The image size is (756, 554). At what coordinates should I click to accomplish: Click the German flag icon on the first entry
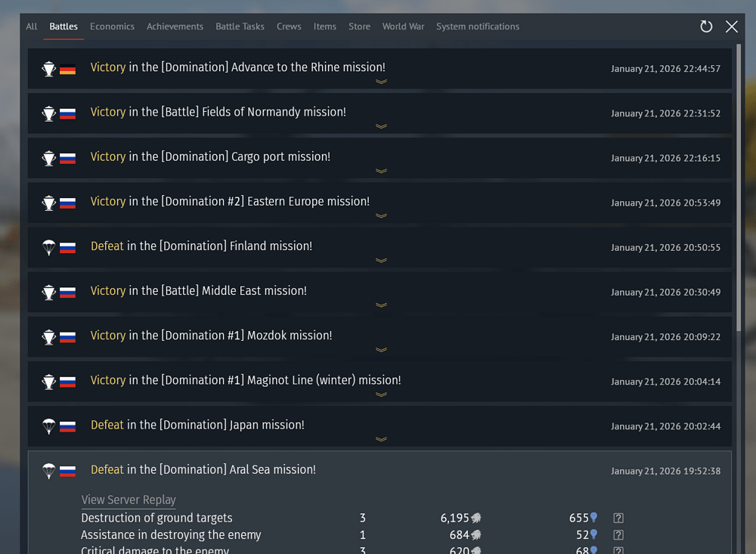tap(67, 69)
